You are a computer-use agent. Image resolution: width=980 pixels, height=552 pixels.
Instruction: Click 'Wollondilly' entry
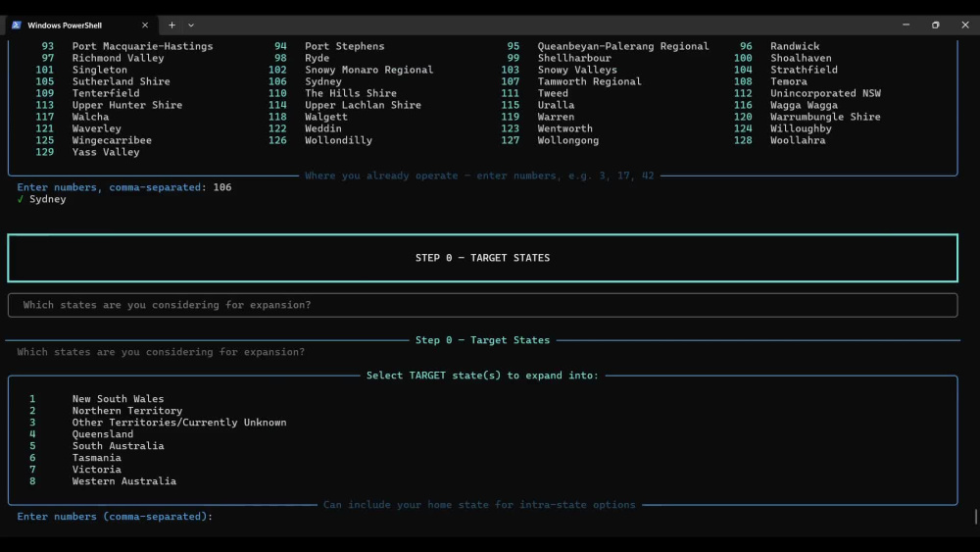(339, 140)
